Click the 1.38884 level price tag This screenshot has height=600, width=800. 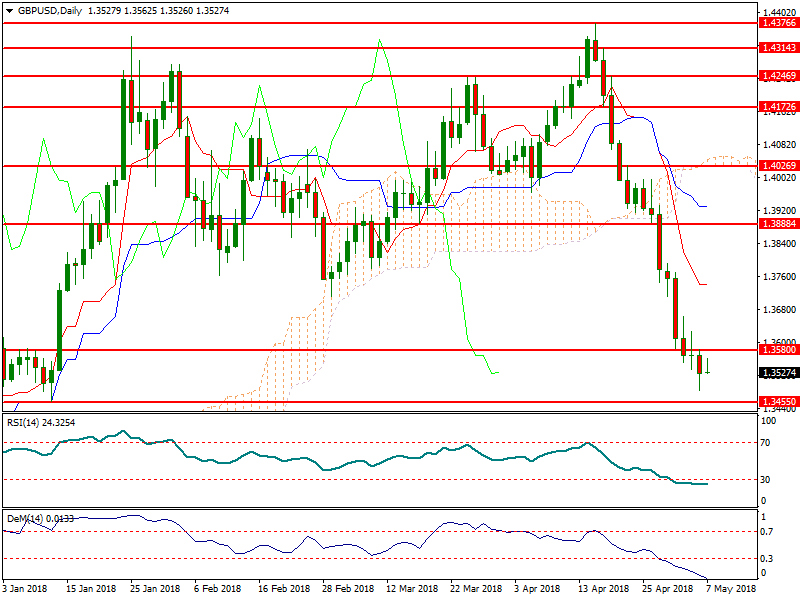pos(779,224)
